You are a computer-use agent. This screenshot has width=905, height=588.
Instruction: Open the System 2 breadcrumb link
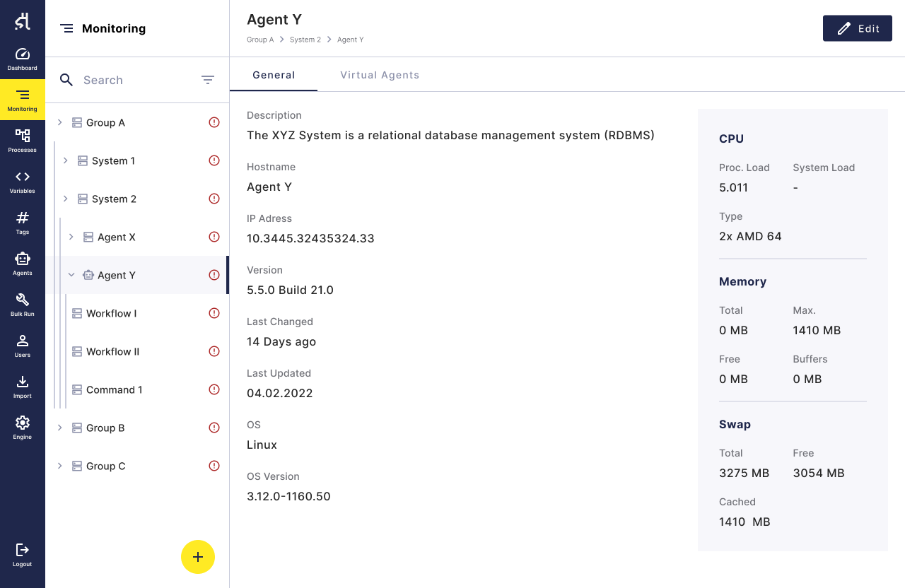pos(305,40)
